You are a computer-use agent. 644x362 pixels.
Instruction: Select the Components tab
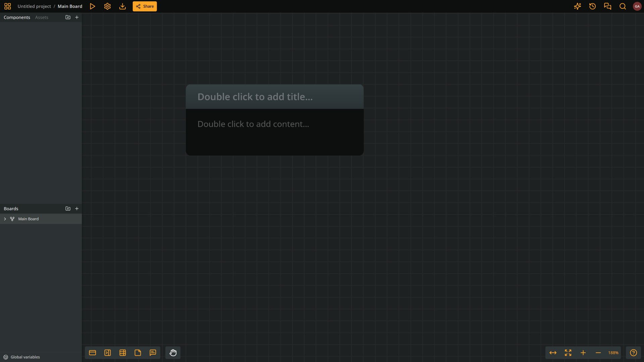[17, 17]
